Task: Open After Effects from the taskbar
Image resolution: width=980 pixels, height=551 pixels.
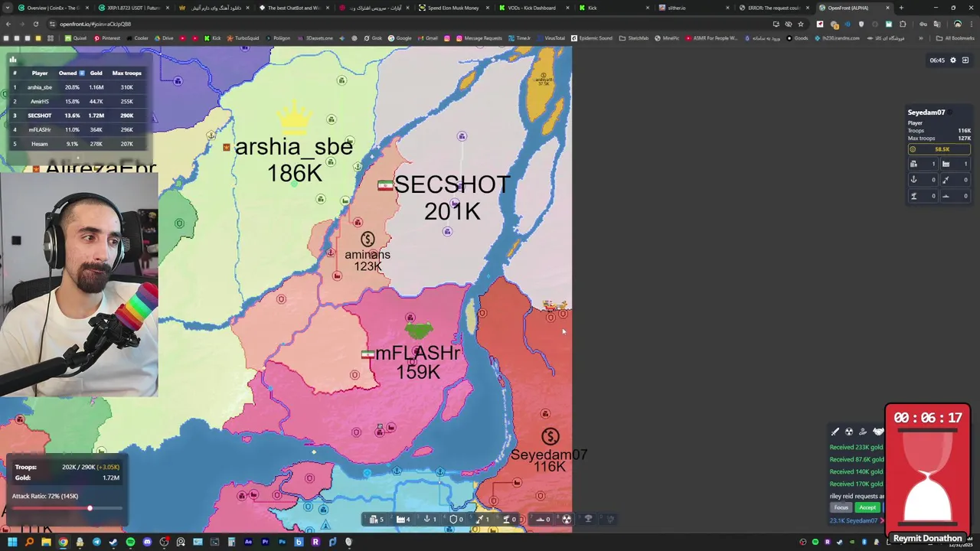Action: 248,542
